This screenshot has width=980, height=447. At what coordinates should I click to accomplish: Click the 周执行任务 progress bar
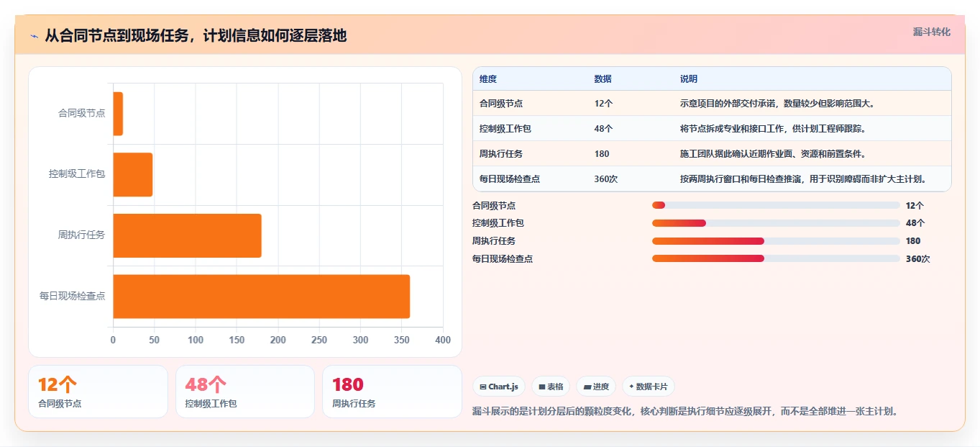coord(776,241)
